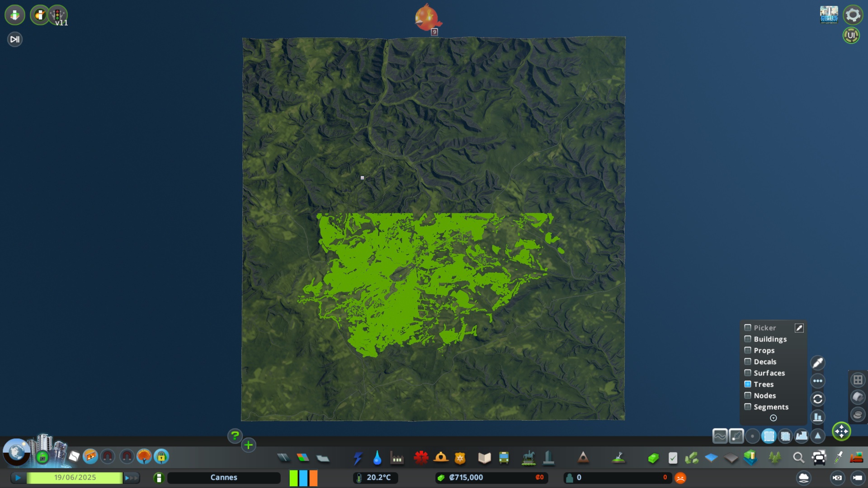Click the unhappy citizen face indicator
This screenshot has height=488, width=868.
click(x=680, y=477)
